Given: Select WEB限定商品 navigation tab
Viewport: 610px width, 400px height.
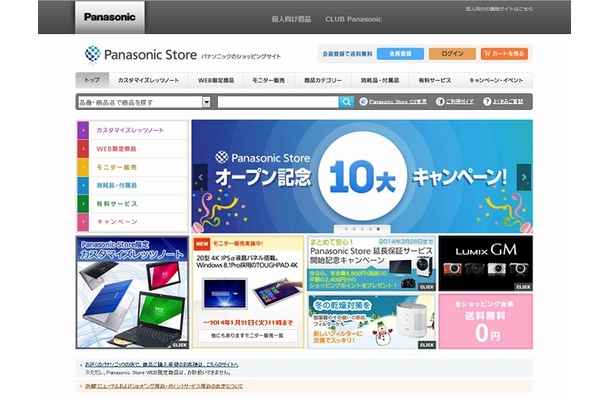Looking at the screenshot, I should pyautogui.click(x=216, y=80).
